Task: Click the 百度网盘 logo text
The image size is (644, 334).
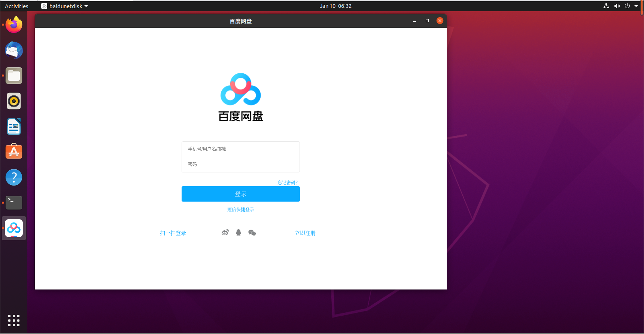Action: tap(241, 116)
